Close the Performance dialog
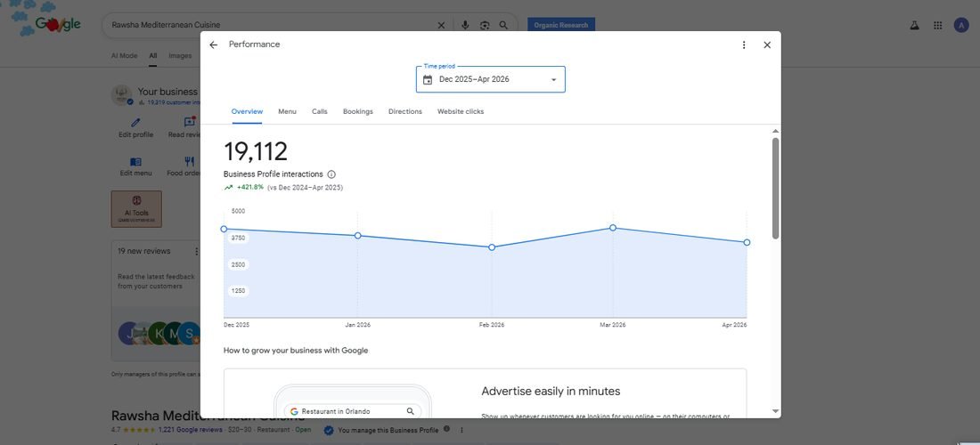Screen dimensions: 980x445 point(767,44)
